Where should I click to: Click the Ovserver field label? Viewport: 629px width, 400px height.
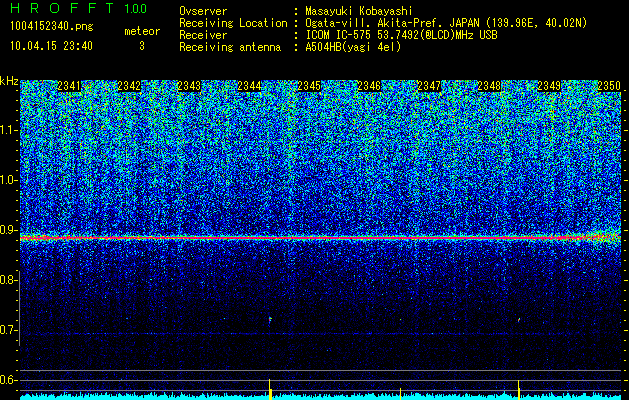pos(203,11)
